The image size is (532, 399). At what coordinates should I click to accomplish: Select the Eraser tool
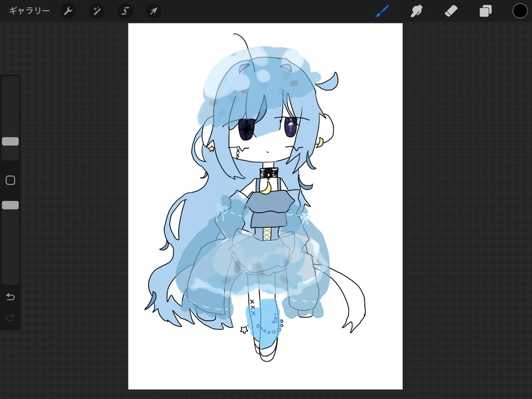tap(451, 11)
